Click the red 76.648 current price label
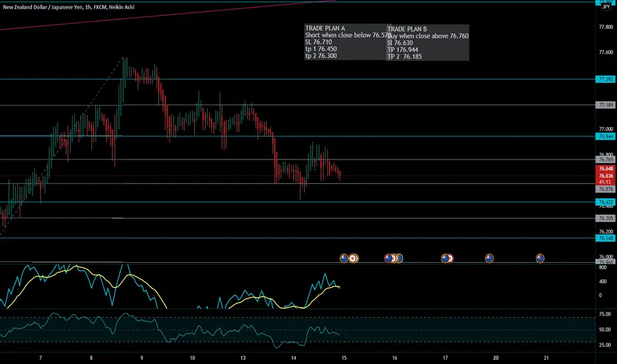 tap(606, 168)
